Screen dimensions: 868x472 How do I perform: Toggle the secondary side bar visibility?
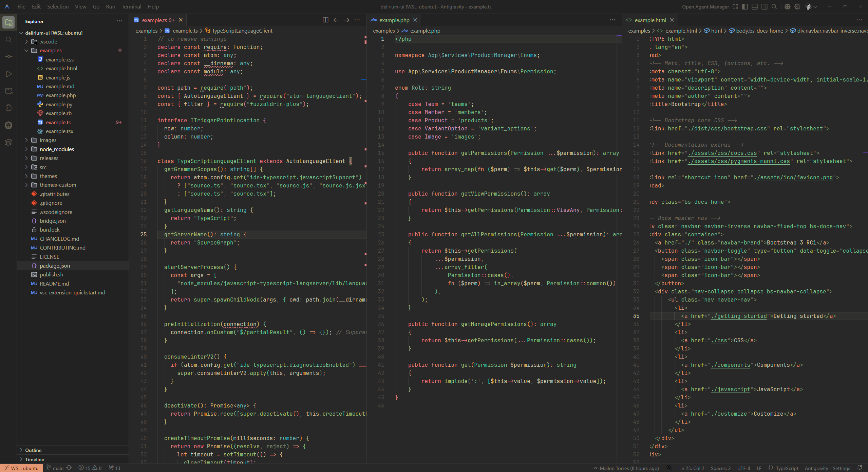pyautogui.click(x=764, y=6)
